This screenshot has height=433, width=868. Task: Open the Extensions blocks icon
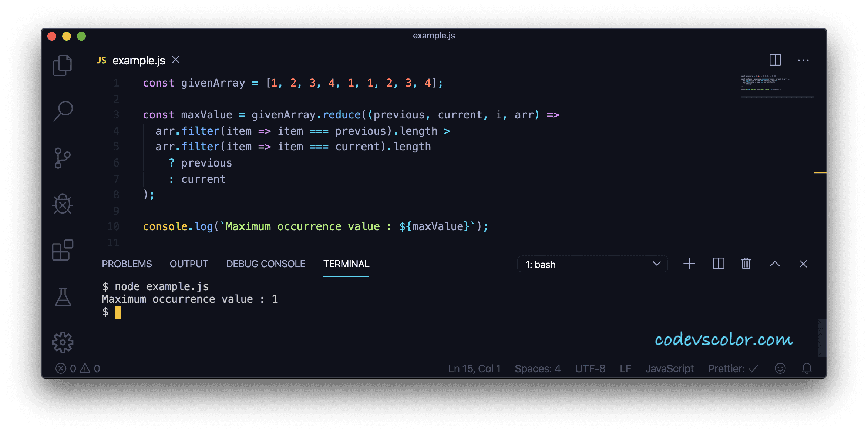(x=63, y=250)
